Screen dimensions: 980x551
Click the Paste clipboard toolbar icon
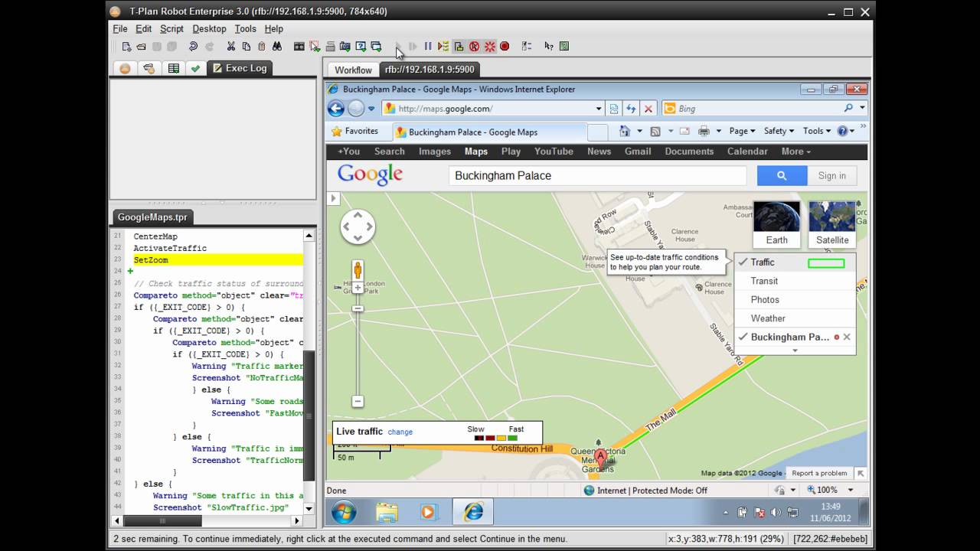261,47
